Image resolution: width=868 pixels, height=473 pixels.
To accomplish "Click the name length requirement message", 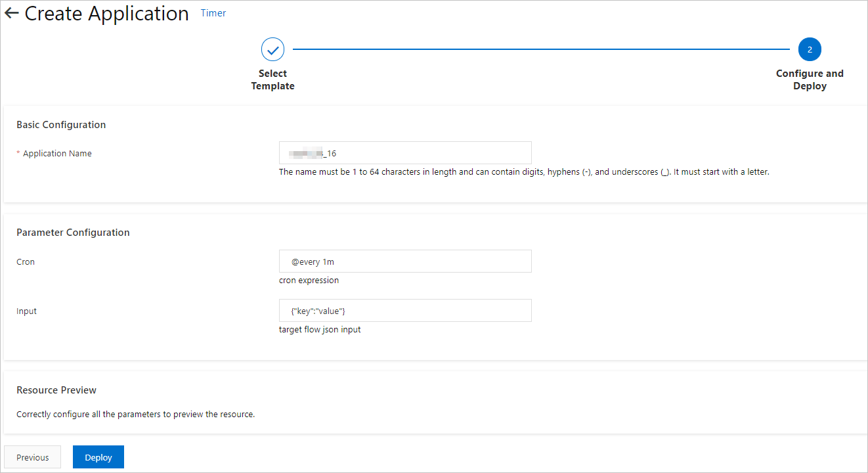I will [523, 171].
